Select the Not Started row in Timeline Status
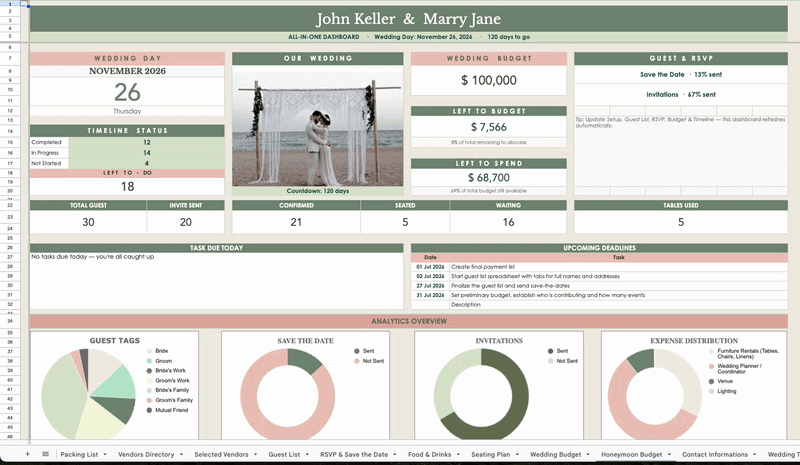The width and height of the screenshot is (800, 465). click(x=127, y=163)
